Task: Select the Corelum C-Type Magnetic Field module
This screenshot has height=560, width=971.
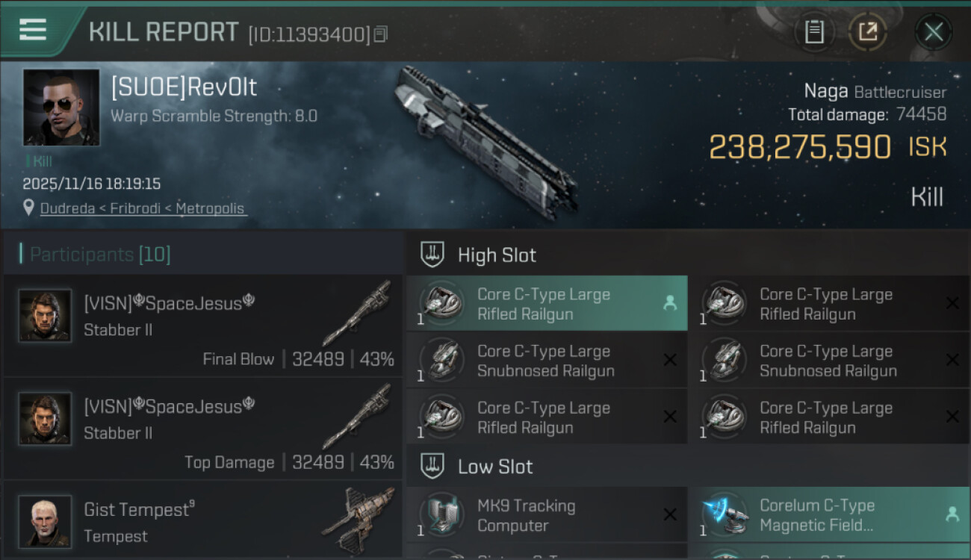Action: click(828, 515)
